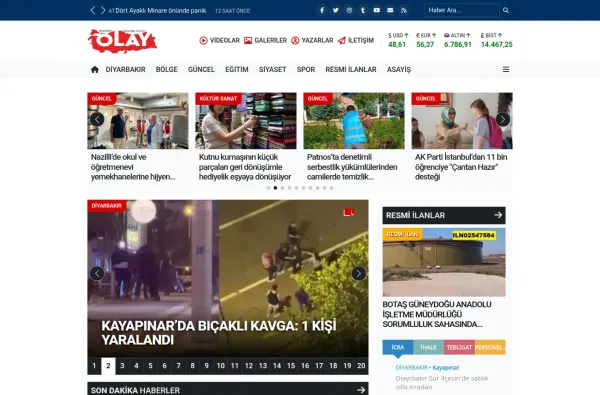Open Son Dakika Haberler arrow
Screen dimensions: 600x395
pyautogui.click(x=361, y=390)
